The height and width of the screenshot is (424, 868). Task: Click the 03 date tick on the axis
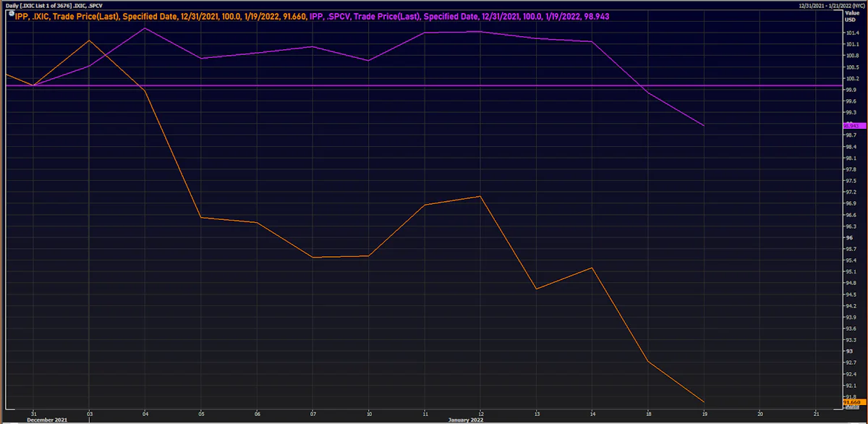(x=90, y=413)
